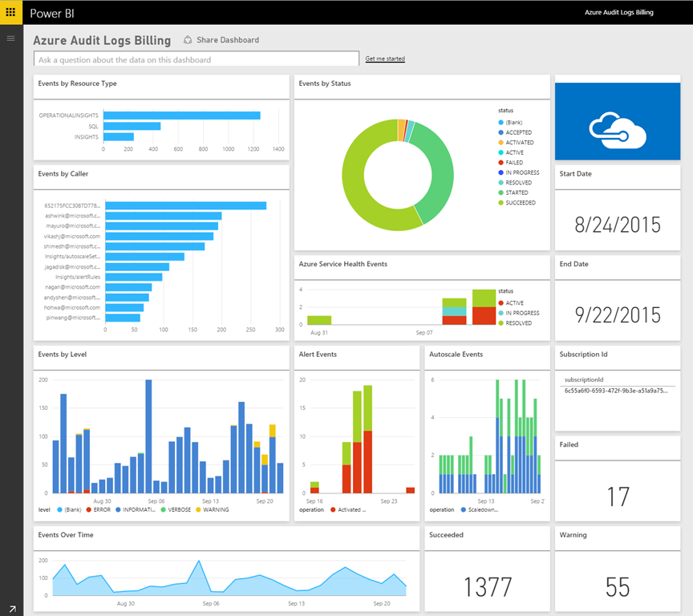Click the expand arrow icon at sidebar bottom
Viewport: 693px width, 616px height.
pos(12,610)
